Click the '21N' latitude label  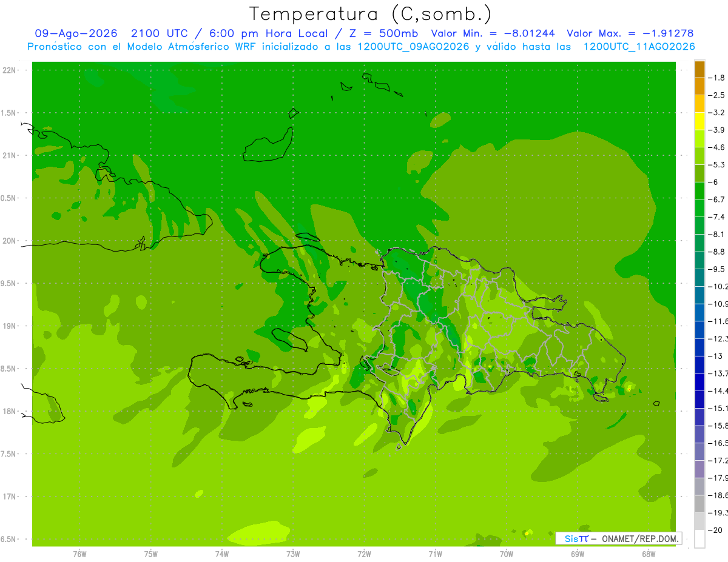10,155
